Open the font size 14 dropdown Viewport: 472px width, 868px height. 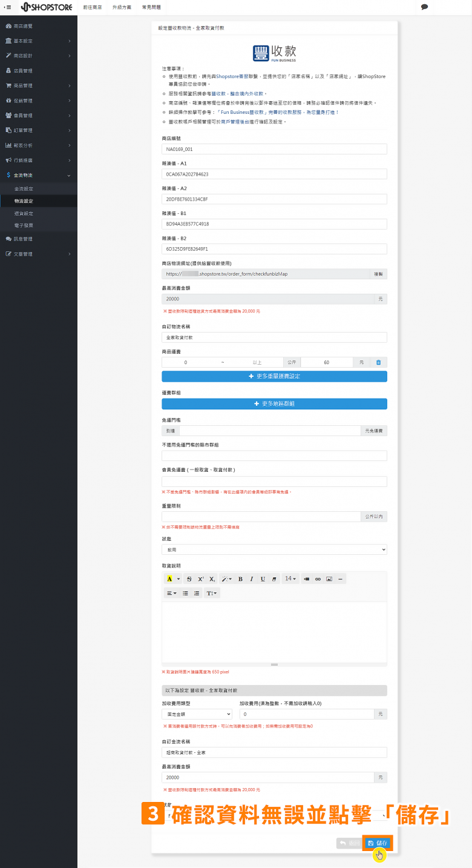coord(290,579)
